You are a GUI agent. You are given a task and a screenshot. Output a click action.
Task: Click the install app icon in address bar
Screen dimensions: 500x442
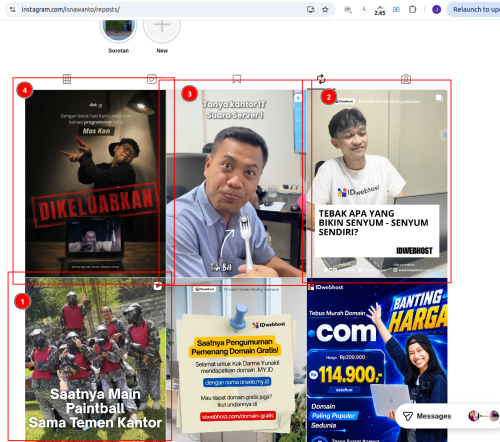pyautogui.click(x=311, y=9)
